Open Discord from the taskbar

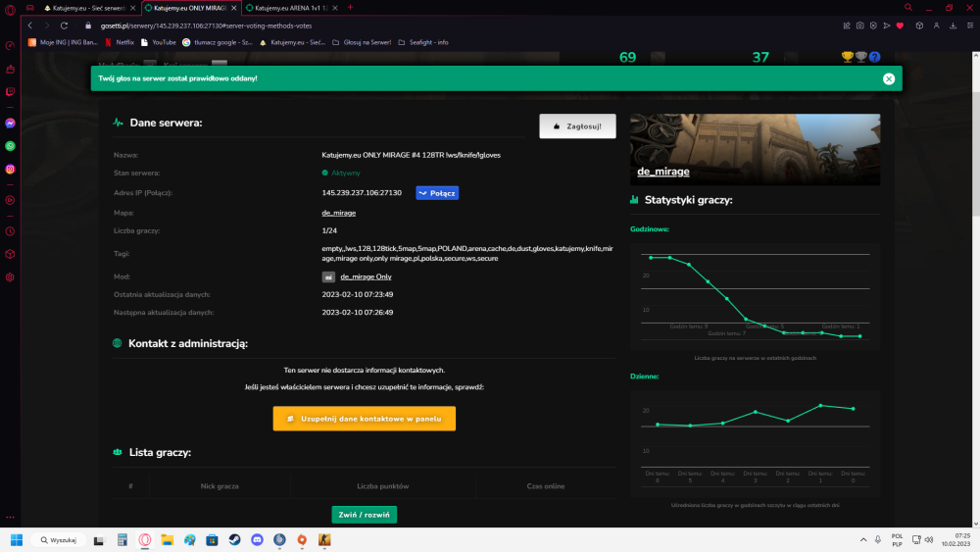point(257,540)
